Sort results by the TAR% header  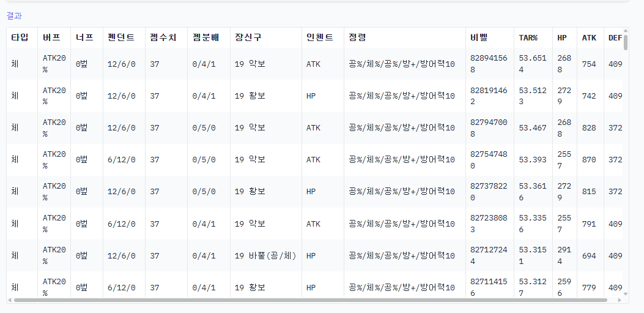pos(528,37)
